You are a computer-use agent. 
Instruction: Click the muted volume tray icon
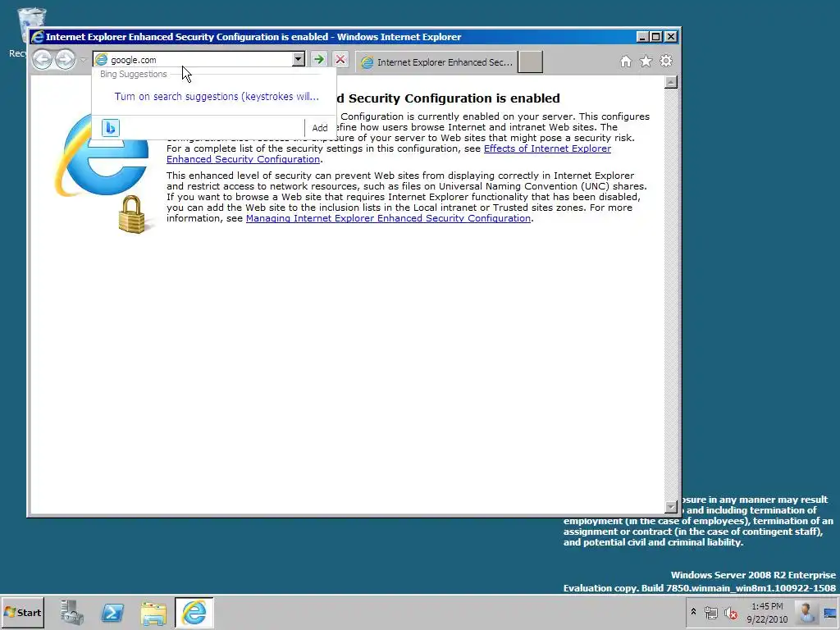point(730,612)
